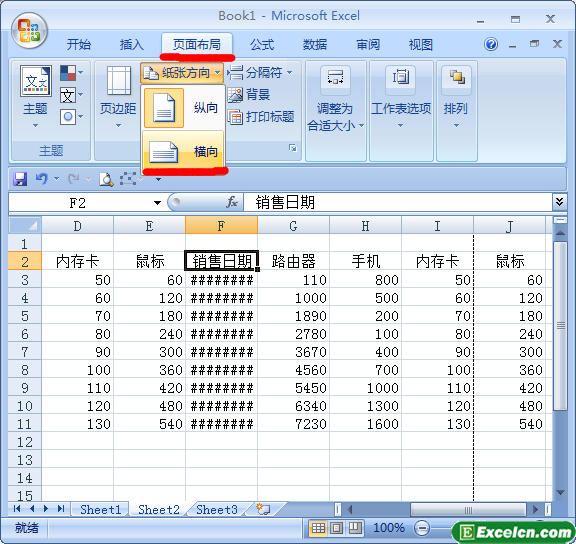Open the Themes (主题) gallery
The width and height of the screenshot is (576, 544).
point(35,96)
